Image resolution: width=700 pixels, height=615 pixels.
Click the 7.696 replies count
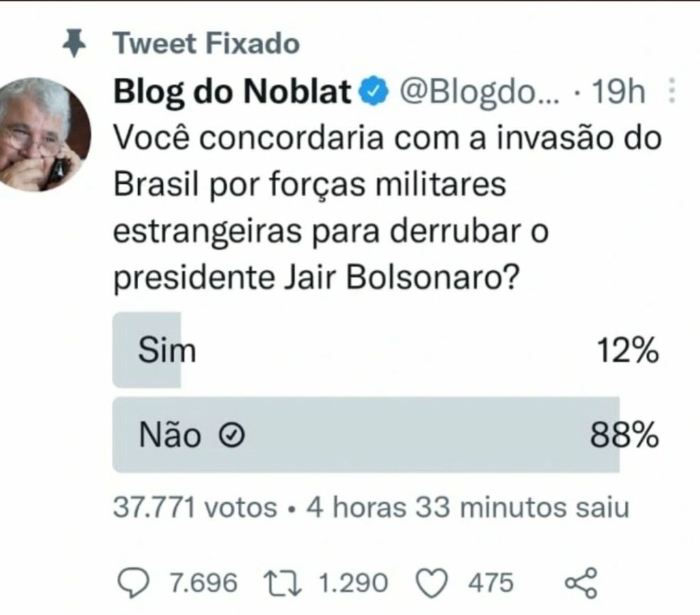click(x=204, y=583)
